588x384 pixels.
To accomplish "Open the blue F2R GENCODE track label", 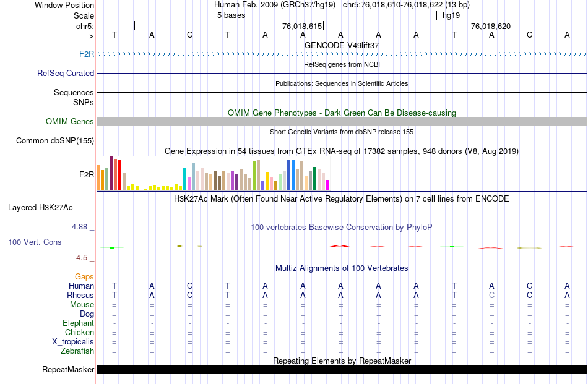I will [x=87, y=54].
